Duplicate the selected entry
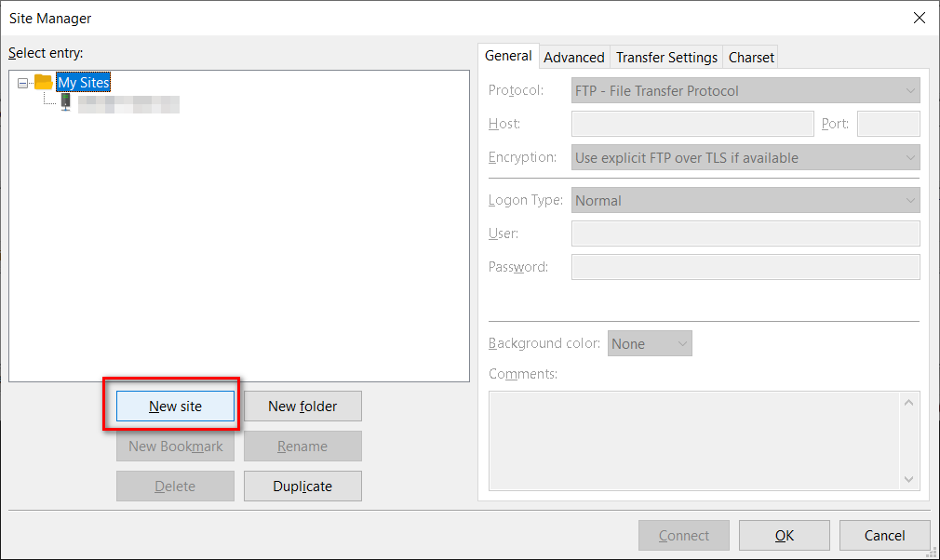Image resolution: width=940 pixels, height=560 pixels. click(302, 486)
